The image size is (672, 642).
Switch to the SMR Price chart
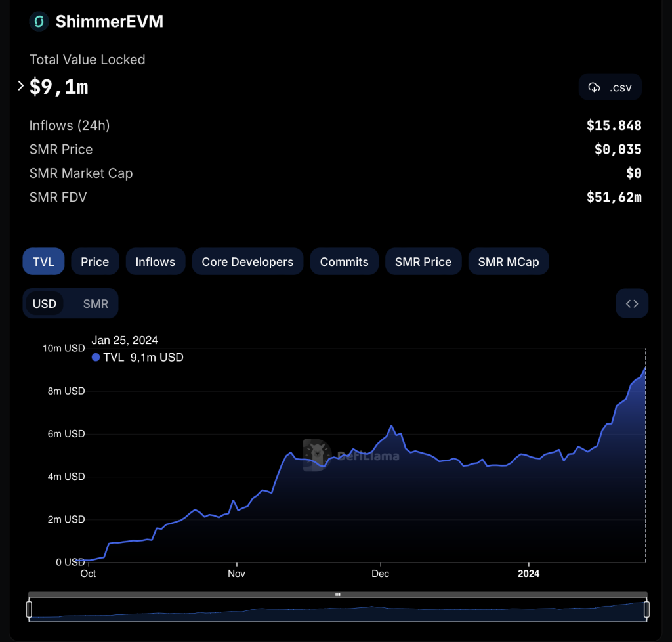click(x=423, y=261)
